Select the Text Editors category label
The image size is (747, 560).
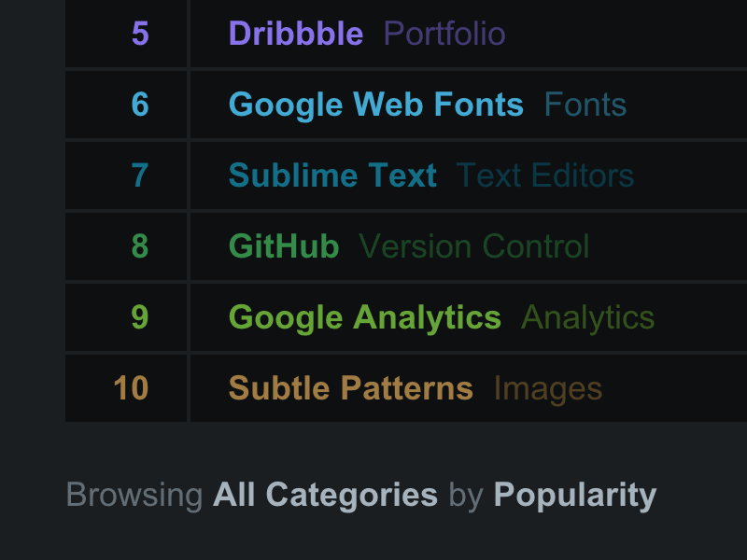pyautogui.click(x=545, y=175)
